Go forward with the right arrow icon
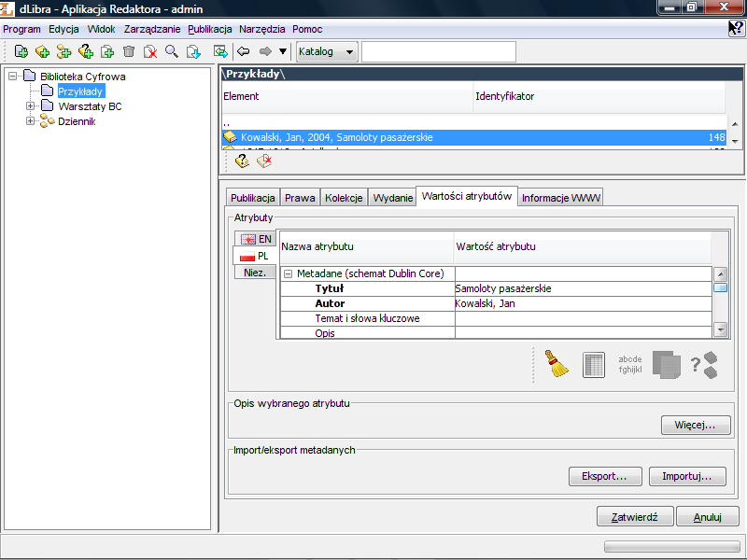This screenshot has height=560, width=747. pyautogui.click(x=265, y=51)
